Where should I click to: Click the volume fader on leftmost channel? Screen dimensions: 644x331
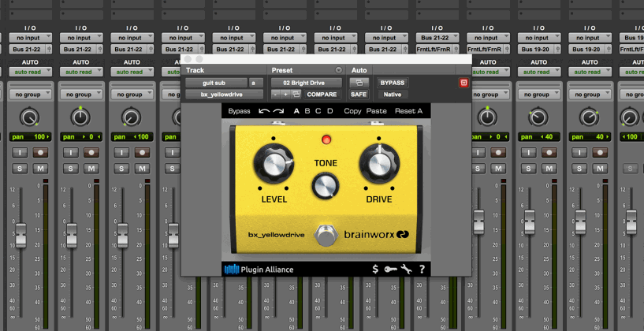[20, 236]
